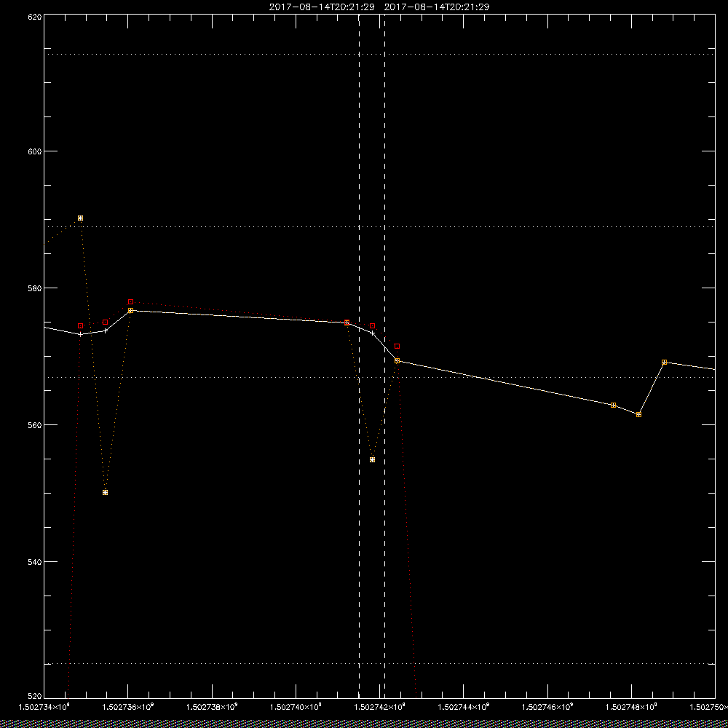The height and width of the screenshot is (728, 728).
Task: Select the overlapping red-orange square at 575 before the dashed lines
Action: click(x=347, y=323)
